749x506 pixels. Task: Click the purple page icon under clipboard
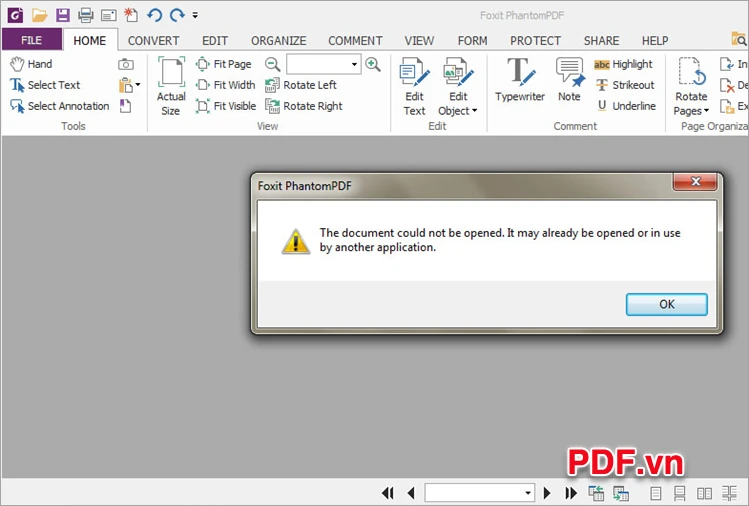coord(125,106)
